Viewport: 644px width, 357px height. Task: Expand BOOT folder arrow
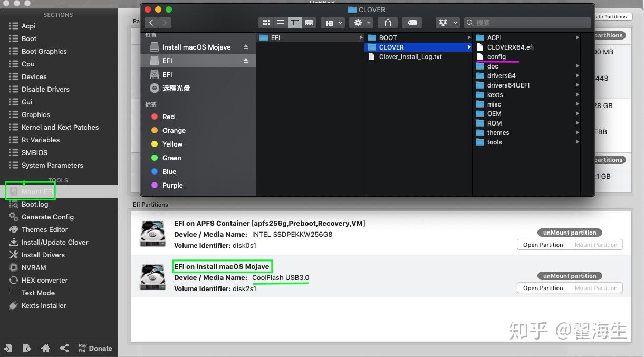click(469, 37)
